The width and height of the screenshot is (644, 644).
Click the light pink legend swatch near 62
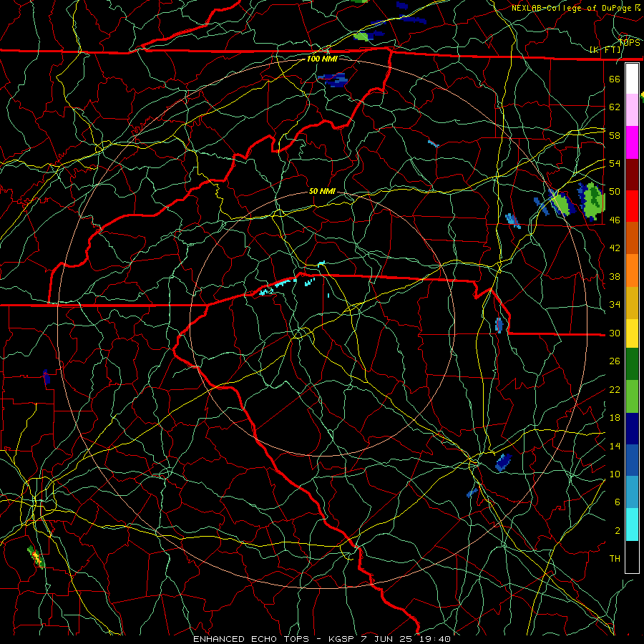(x=632, y=110)
